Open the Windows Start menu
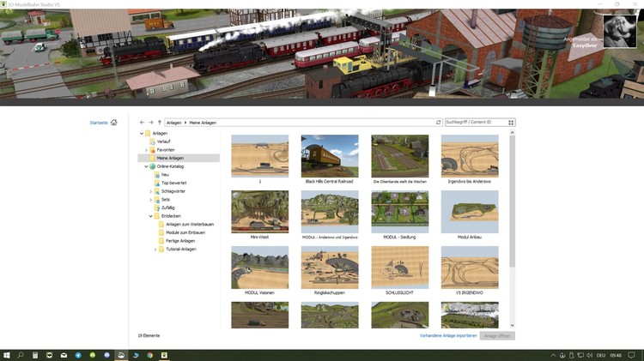The height and width of the screenshot is (361, 644). 6,355
